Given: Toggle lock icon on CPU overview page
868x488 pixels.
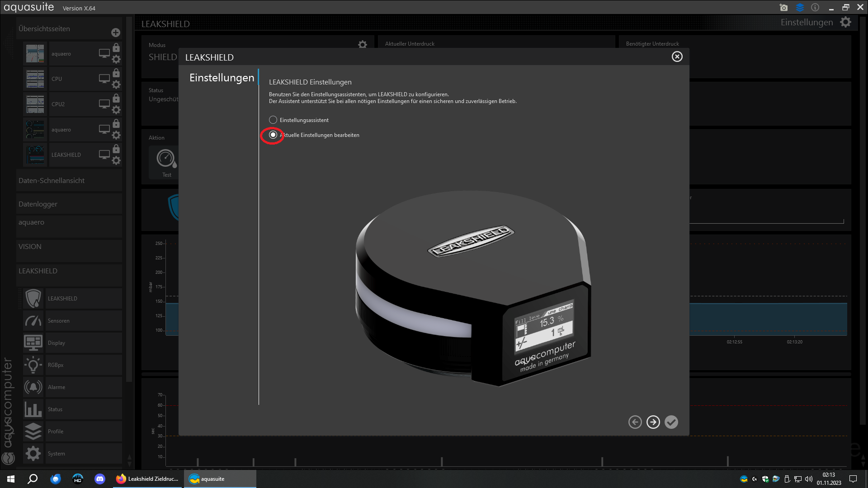Looking at the screenshot, I should click(116, 73).
